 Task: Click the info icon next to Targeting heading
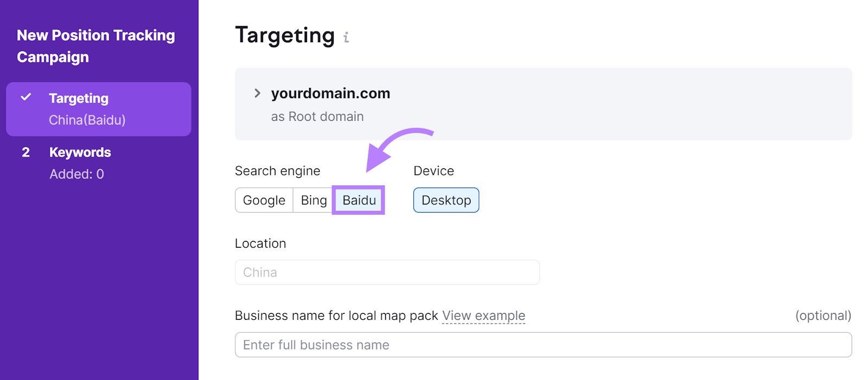point(346,37)
